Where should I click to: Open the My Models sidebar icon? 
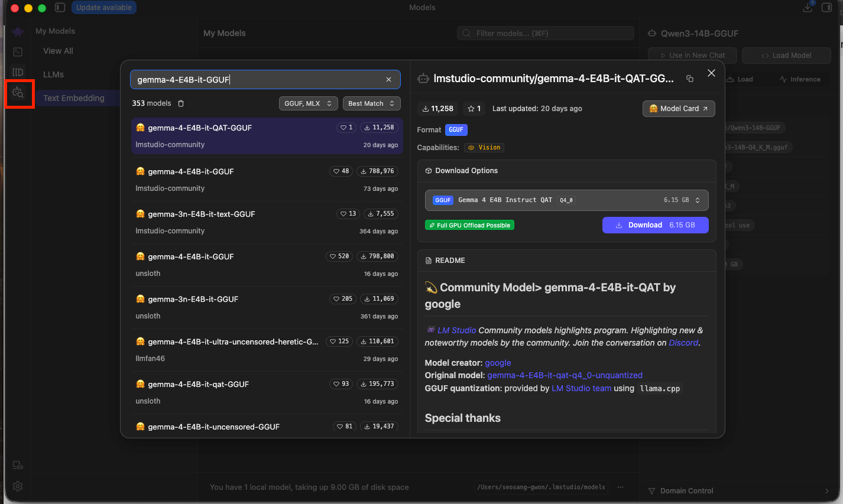[18, 72]
